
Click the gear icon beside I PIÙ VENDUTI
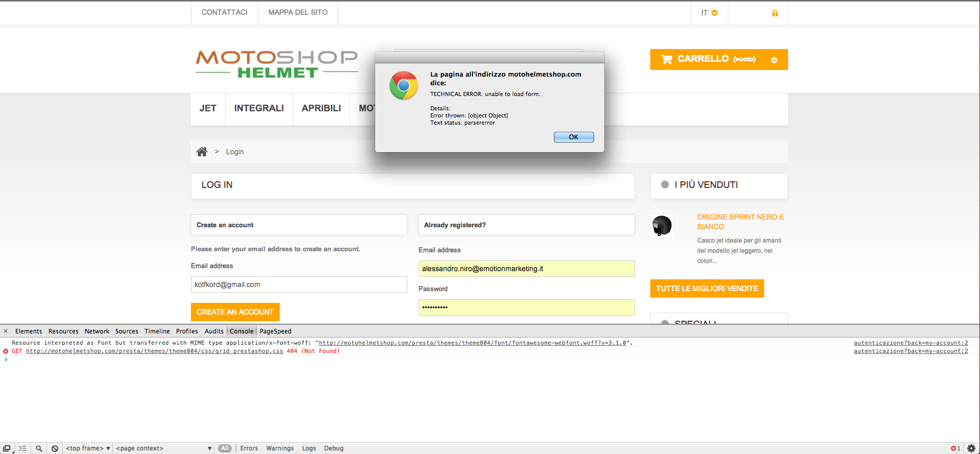(x=665, y=184)
